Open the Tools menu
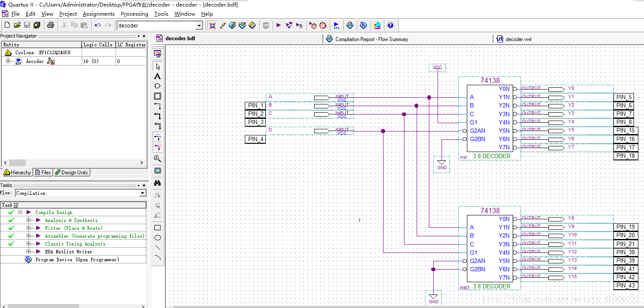The height and width of the screenshot is (308, 644). pyautogui.click(x=161, y=14)
